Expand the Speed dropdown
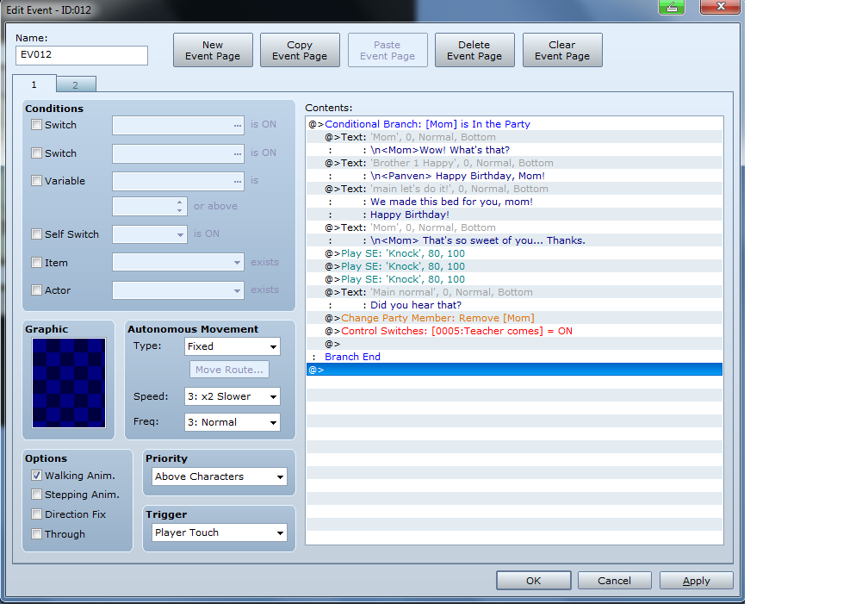The width and height of the screenshot is (868, 604). [x=232, y=396]
